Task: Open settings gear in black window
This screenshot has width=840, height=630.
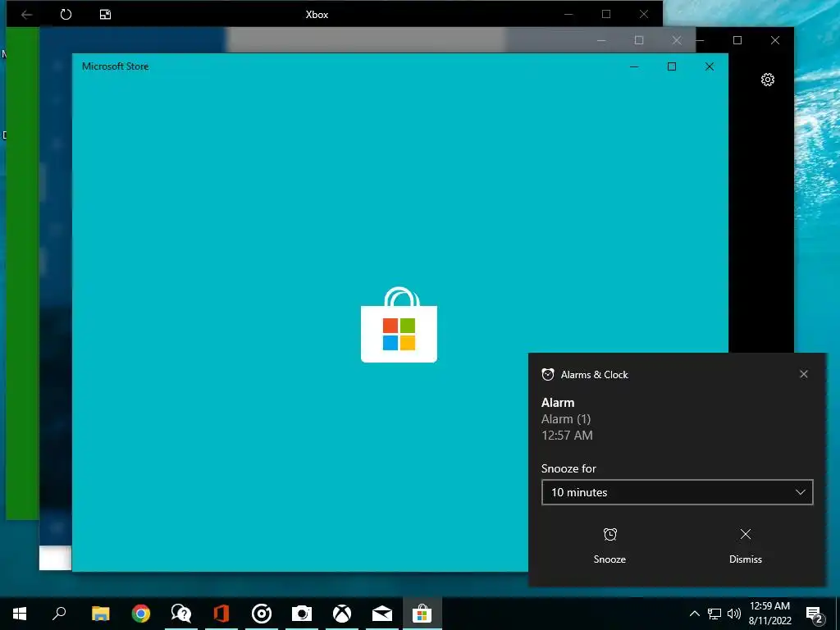Action: [x=768, y=80]
